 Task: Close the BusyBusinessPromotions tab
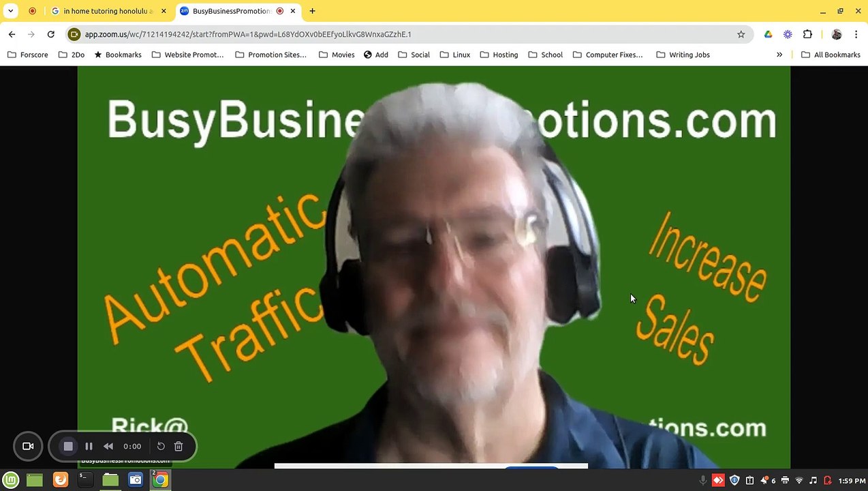293,11
